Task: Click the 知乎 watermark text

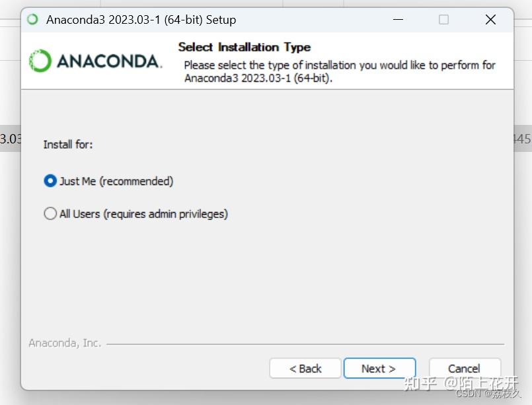Action: coord(420,383)
